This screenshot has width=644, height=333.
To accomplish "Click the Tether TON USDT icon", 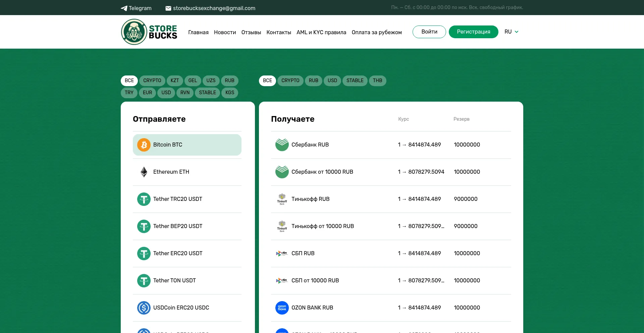I will coord(144,281).
